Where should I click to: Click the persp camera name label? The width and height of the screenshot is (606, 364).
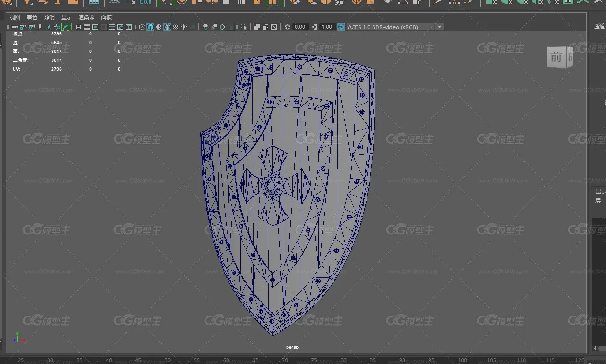(292, 347)
